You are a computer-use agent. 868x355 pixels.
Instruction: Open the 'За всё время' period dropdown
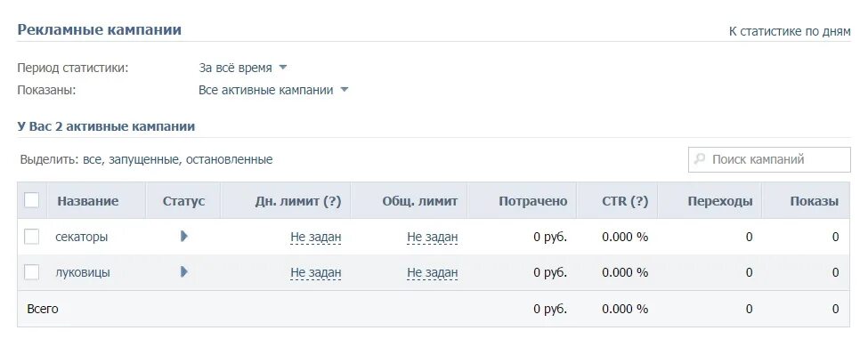[x=242, y=68]
